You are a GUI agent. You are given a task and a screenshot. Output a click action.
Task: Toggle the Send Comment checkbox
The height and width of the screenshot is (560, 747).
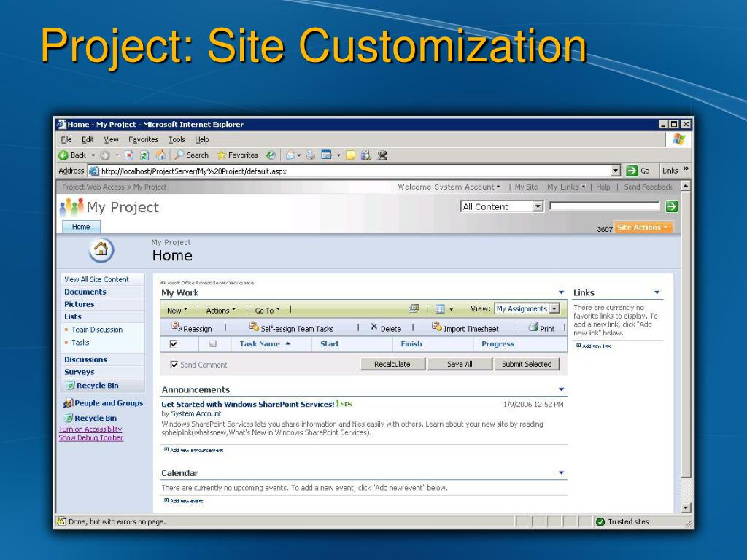174,365
